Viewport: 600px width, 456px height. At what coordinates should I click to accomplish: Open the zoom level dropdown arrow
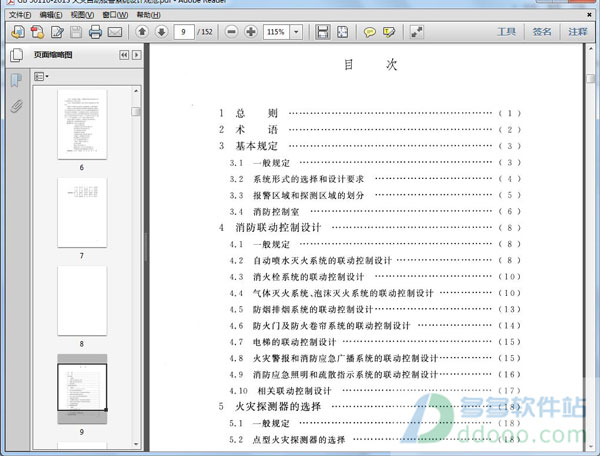click(296, 32)
